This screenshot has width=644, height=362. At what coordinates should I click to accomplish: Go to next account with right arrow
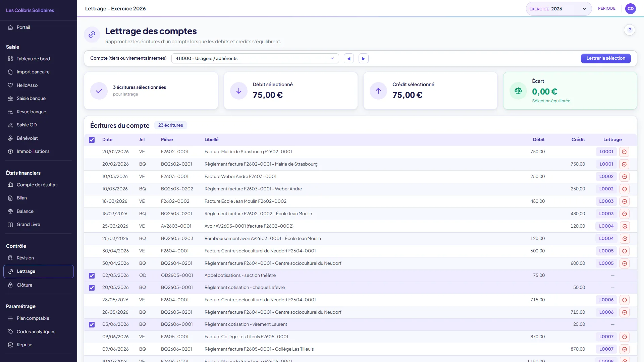(363, 59)
